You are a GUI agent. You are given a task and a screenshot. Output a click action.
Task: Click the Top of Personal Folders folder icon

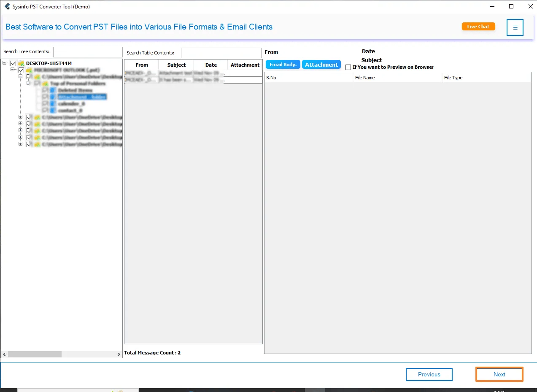[x=45, y=84]
